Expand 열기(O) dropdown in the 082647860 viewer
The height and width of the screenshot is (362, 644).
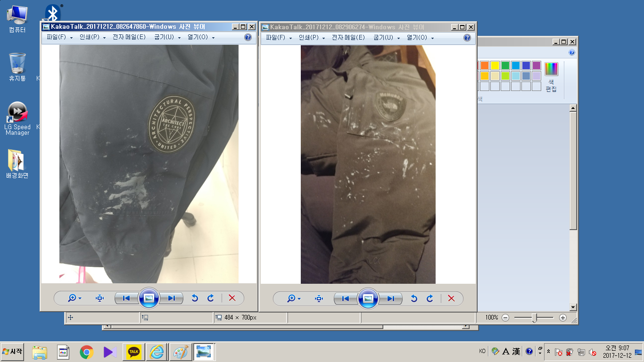point(201,38)
